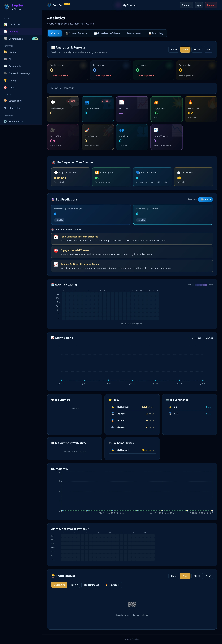
Task: Open the Control Room sidebar icon
Action: (5, 39)
